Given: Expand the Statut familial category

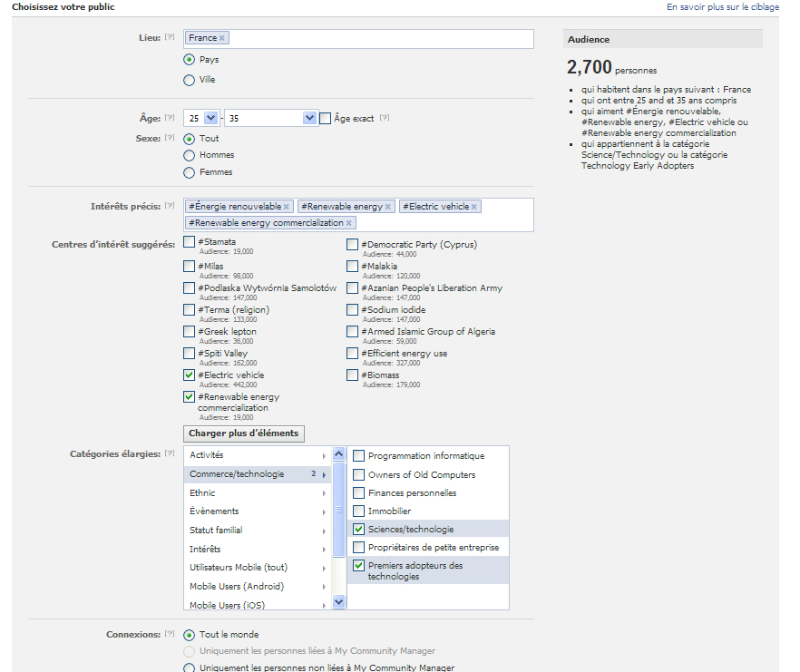Looking at the screenshot, I should pyautogui.click(x=258, y=531).
